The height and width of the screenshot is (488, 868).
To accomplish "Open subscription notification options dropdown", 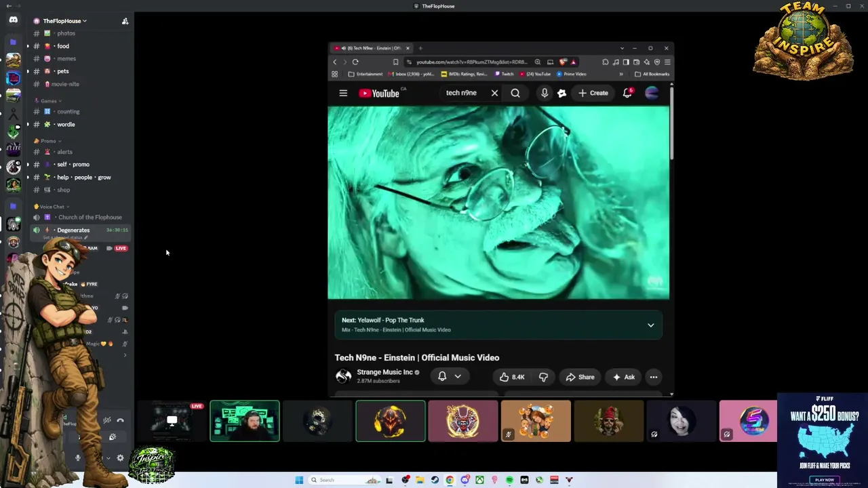I will pyautogui.click(x=458, y=376).
